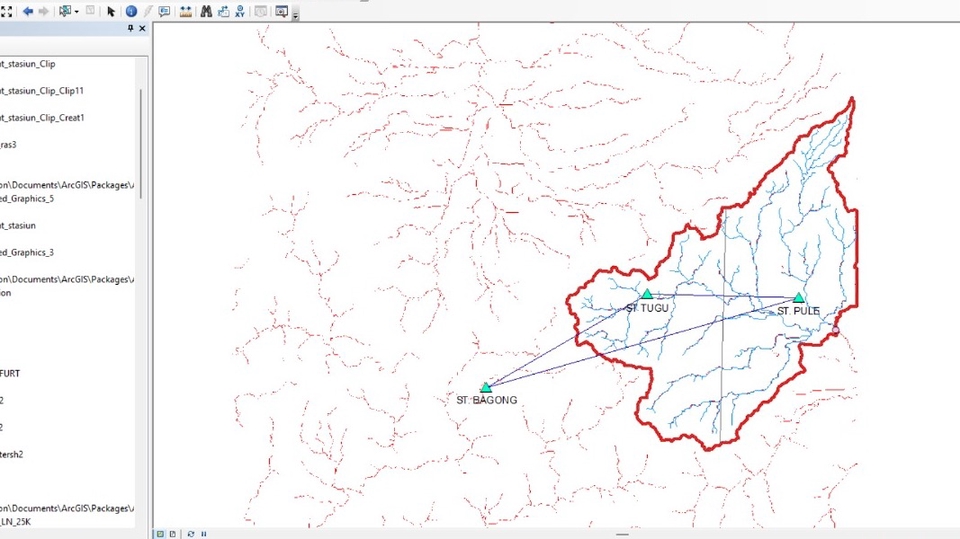Click the ST. TUGU map label
Screen dimensions: 960x539
click(x=647, y=308)
